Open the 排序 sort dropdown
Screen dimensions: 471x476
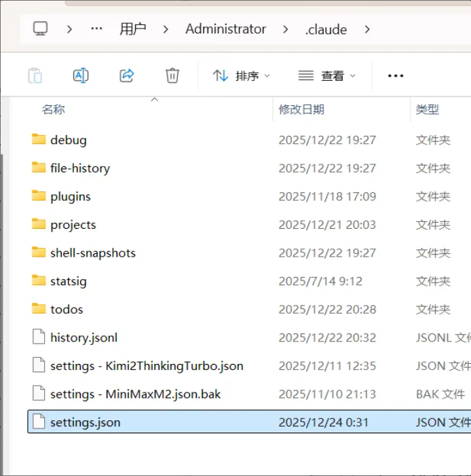point(241,75)
